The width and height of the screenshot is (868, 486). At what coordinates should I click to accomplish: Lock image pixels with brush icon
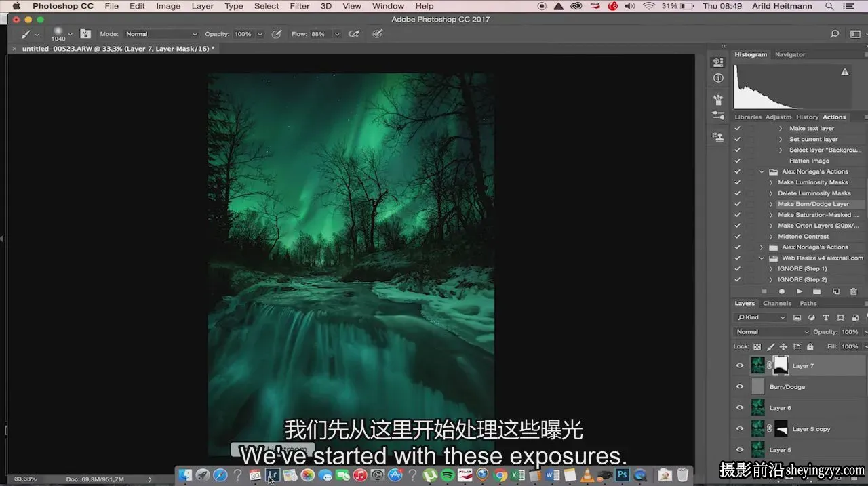tap(770, 346)
